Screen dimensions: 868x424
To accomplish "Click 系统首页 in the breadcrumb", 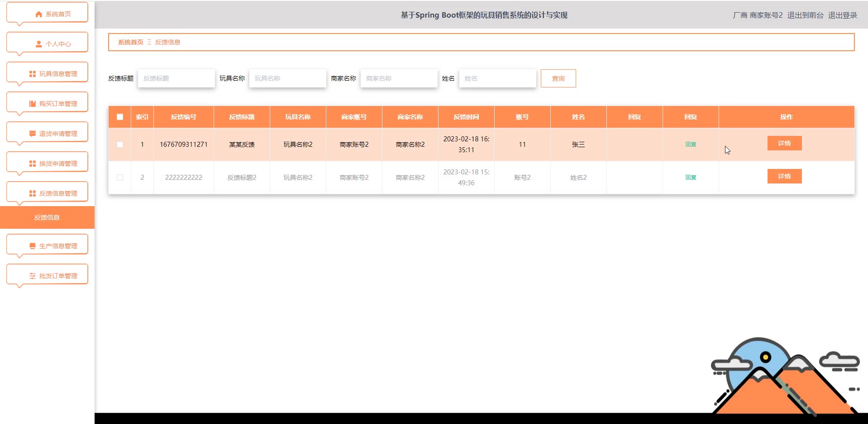I will coord(131,42).
